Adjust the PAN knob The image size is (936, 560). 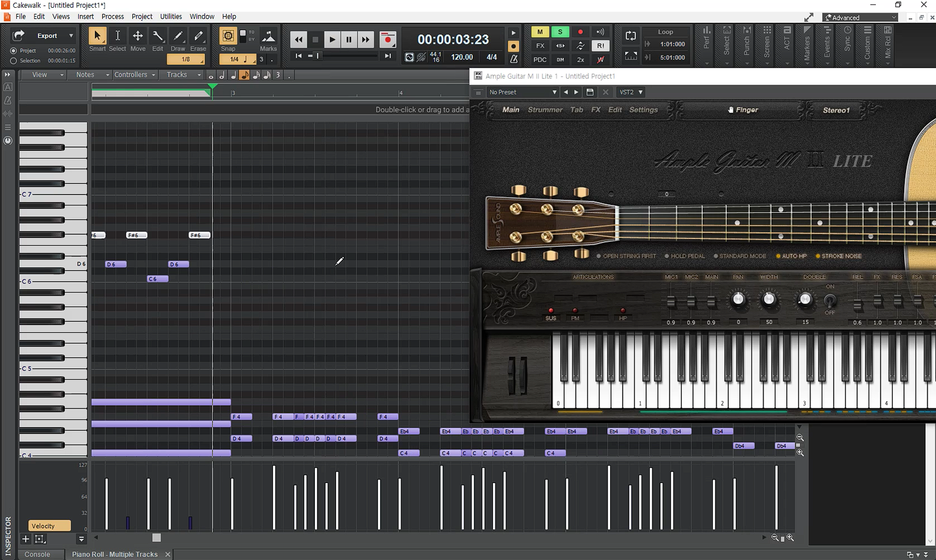tap(738, 299)
